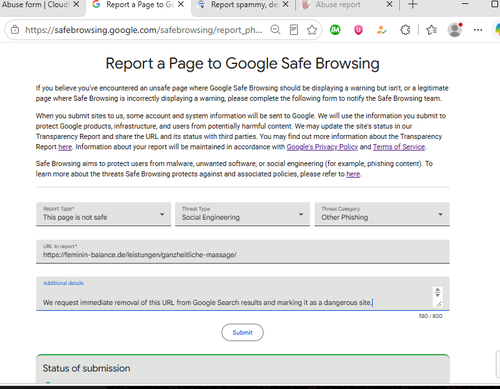Click the URL to report field
The height and width of the screenshot is (389, 500).
coord(243,252)
